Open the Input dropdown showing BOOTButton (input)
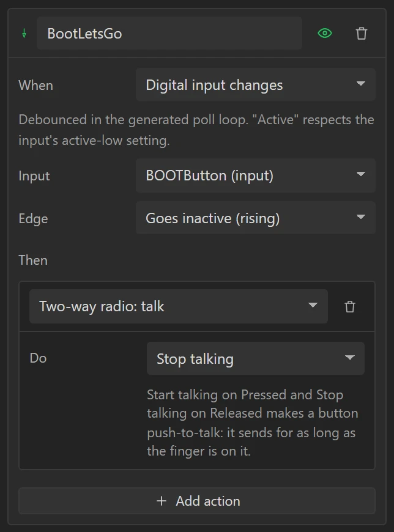Image resolution: width=394 pixels, height=532 pixels. click(x=256, y=175)
